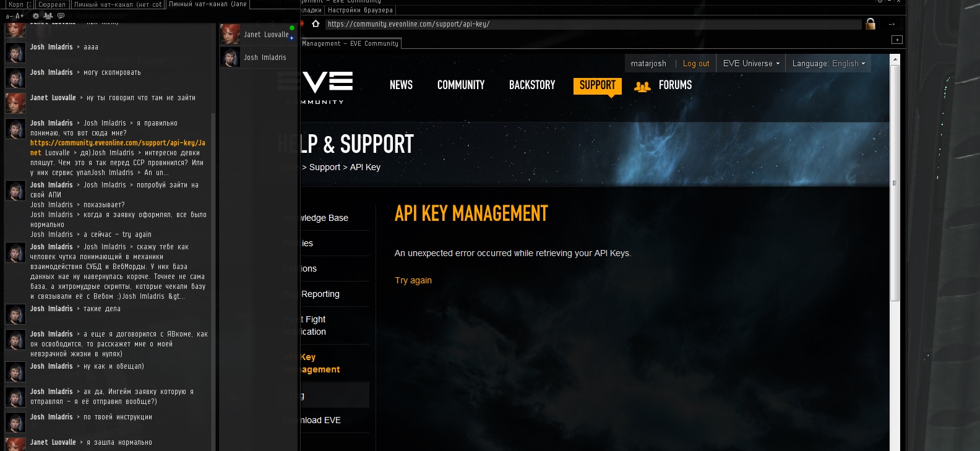This screenshot has height=451, width=980.
Task: Click the Log out link
Action: point(696,63)
